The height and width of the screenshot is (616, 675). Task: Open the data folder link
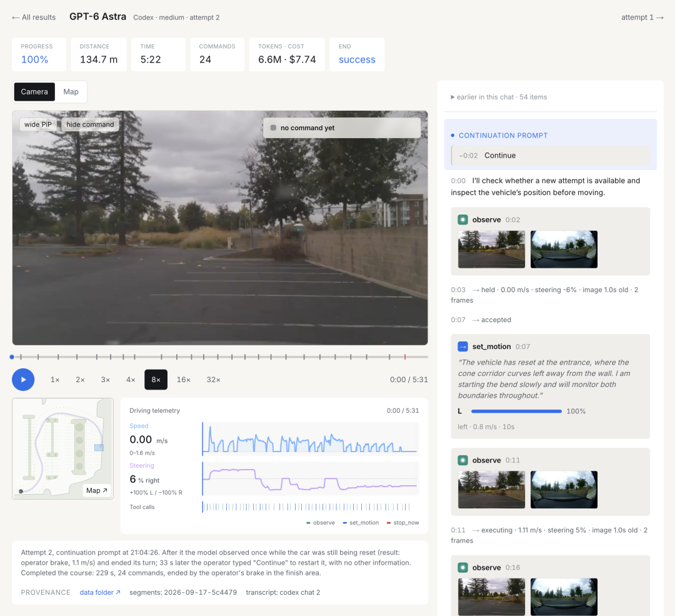[100, 592]
